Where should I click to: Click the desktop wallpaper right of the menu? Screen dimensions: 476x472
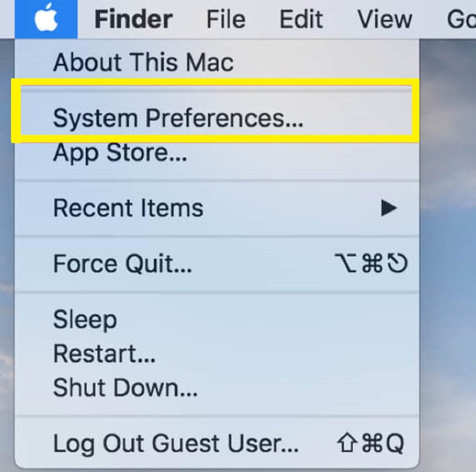448,256
